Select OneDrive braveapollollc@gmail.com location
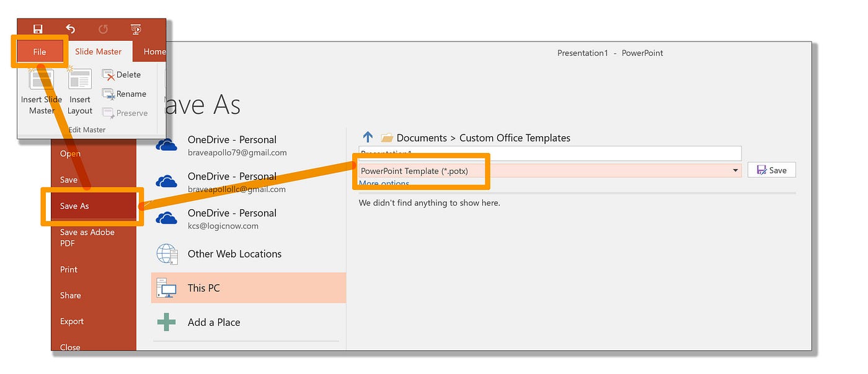Viewport: 868px width, 374px height. [248, 182]
